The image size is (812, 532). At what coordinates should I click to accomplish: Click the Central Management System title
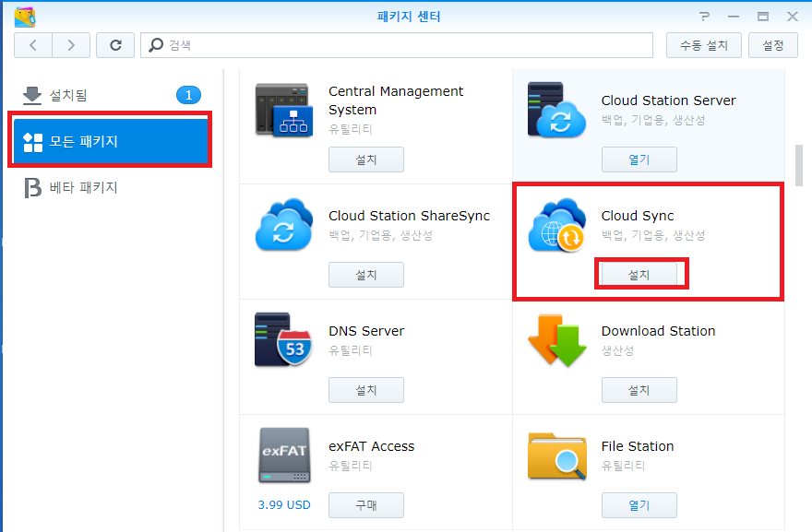[396, 100]
